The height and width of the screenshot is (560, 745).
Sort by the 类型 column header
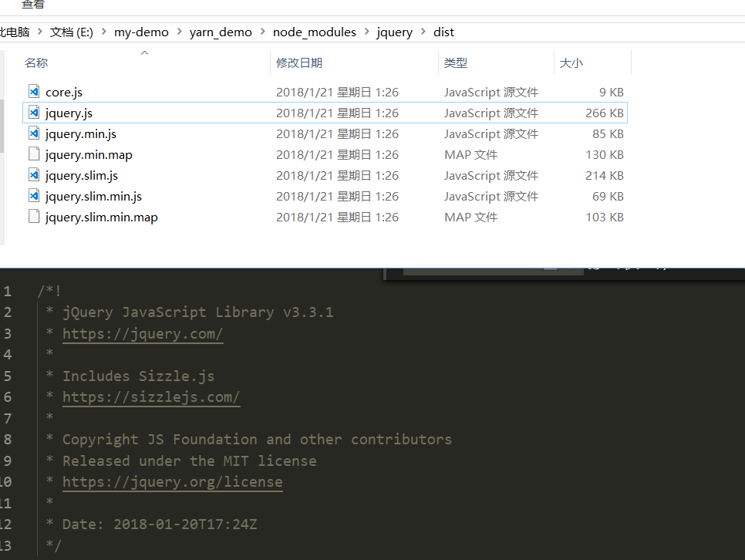pyautogui.click(x=456, y=63)
